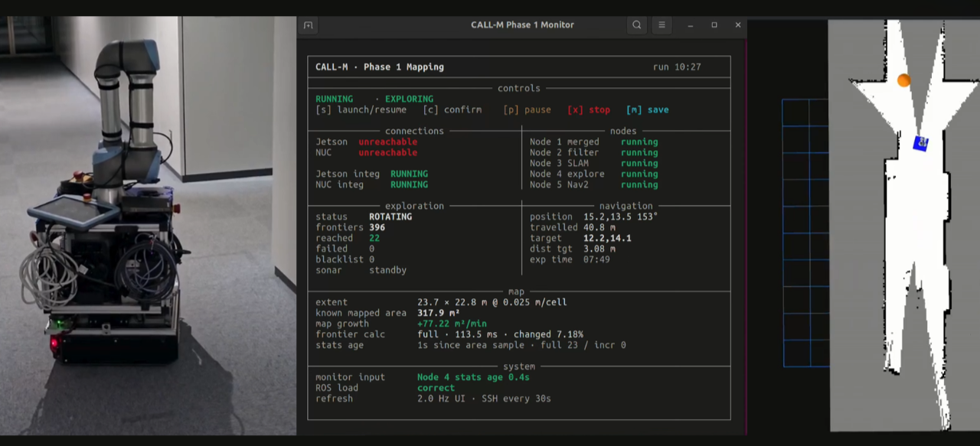The height and width of the screenshot is (446, 980).
Task: Click the frontiers count 396
Action: click(x=377, y=228)
